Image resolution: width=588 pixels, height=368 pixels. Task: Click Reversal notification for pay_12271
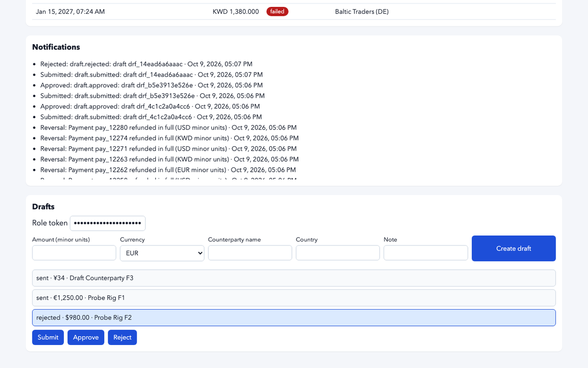click(x=169, y=149)
